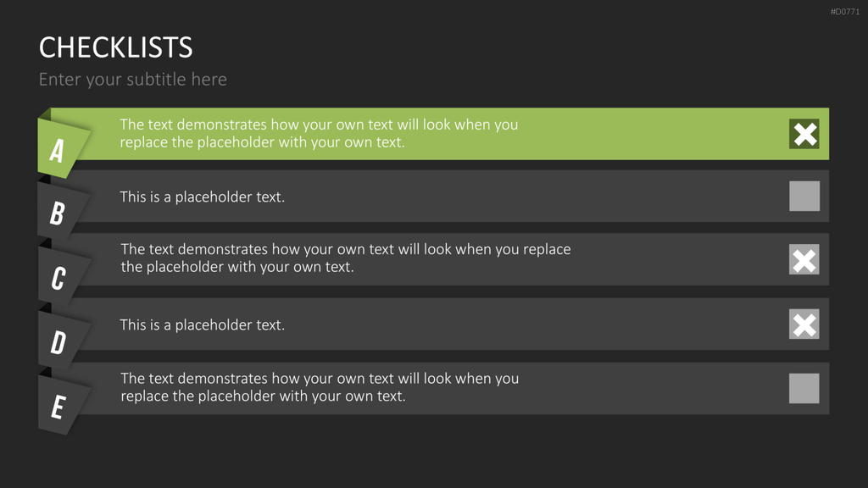Uncheck the X checkbox in row D
This screenshot has height=488, width=868.
click(804, 324)
